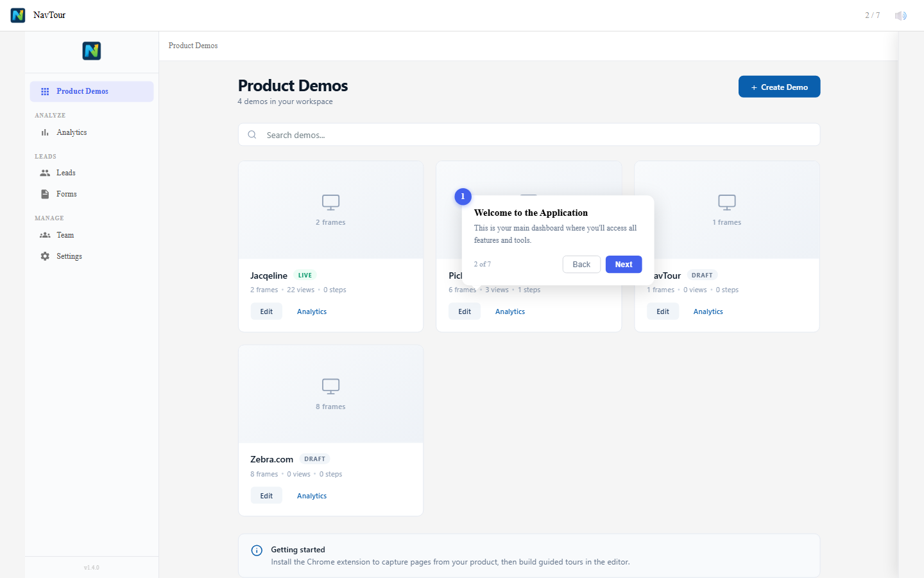Click 'Welcome to the Application' heading
924x578 pixels.
click(x=531, y=213)
